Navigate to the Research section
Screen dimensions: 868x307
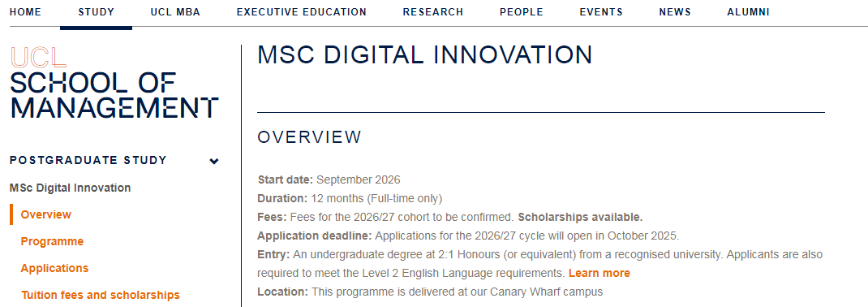(x=433, y=12)
